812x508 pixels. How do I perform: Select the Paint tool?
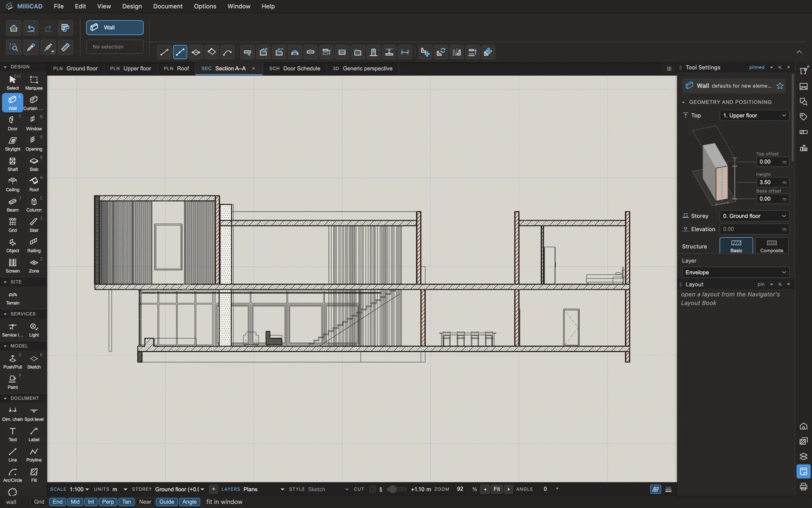click(x=13, y=382)
